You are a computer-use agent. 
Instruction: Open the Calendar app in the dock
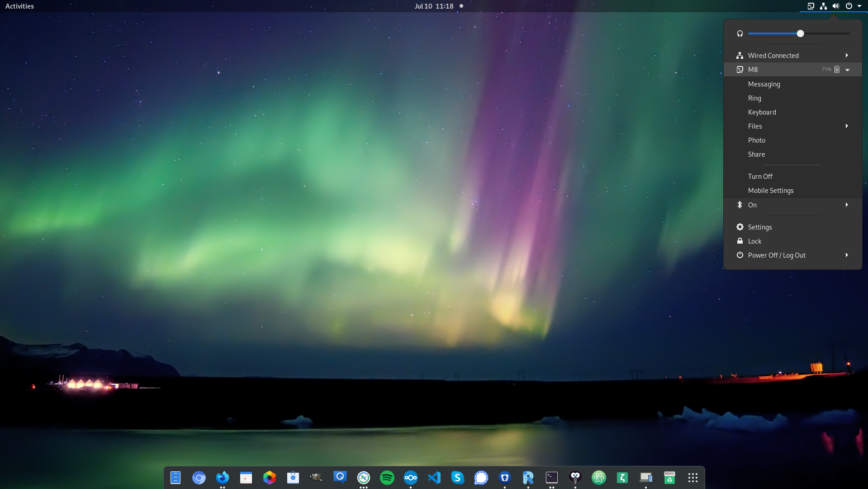(x=246, y=478)
